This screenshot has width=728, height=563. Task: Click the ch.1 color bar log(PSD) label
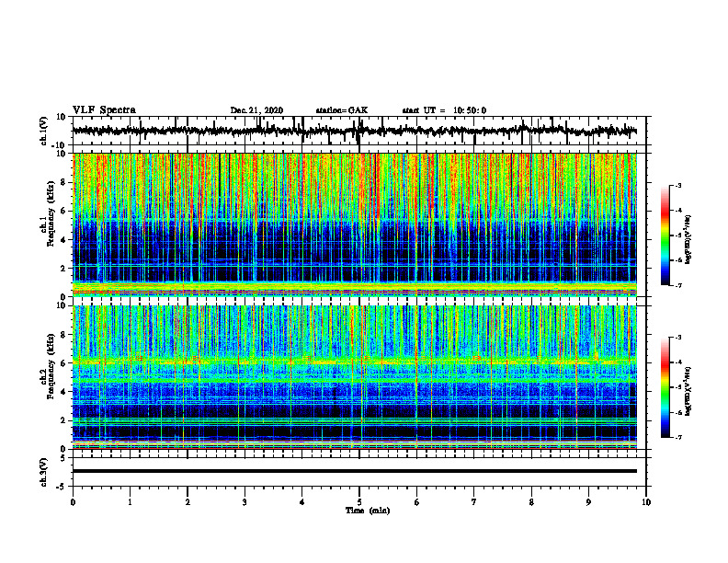coord(688,240)
